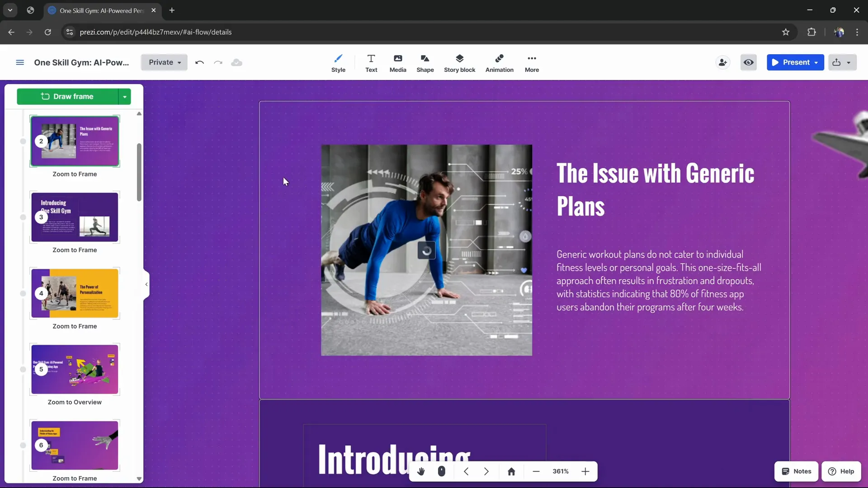Zoom in with the plus control
868x488 pixels.
[585, 471]
